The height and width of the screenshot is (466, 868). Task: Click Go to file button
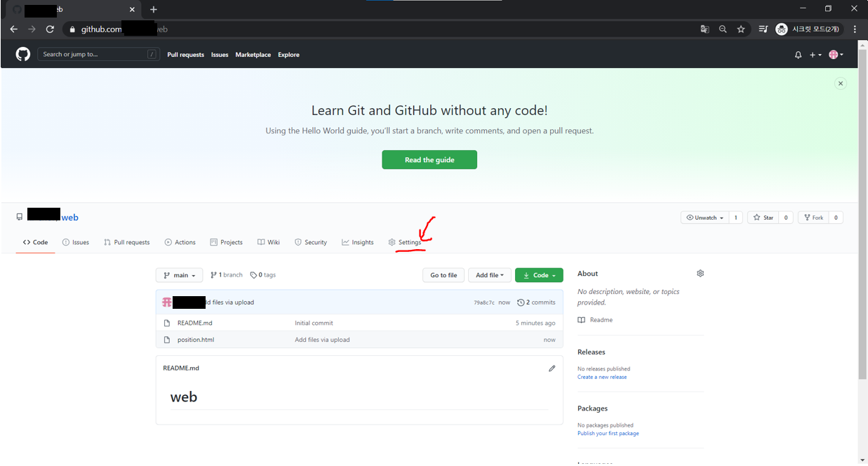(443, 275)
